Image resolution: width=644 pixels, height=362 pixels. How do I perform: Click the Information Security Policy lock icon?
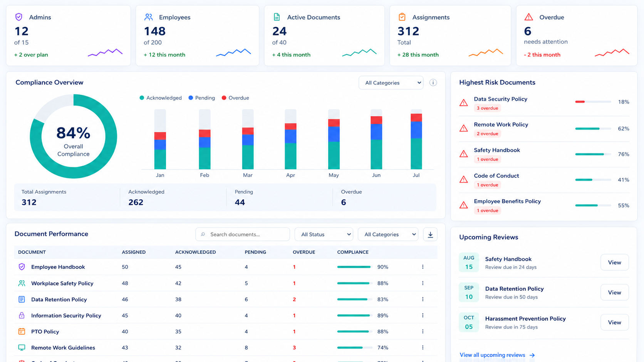click(22, 315)
